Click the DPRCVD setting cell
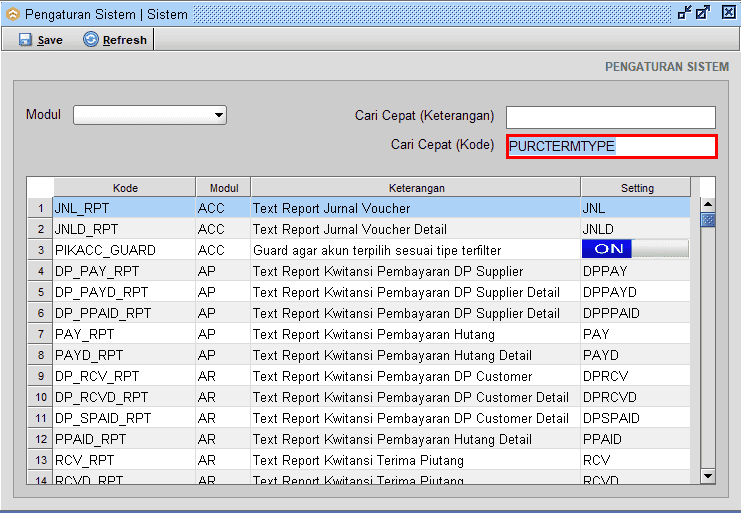 (635, 397)
